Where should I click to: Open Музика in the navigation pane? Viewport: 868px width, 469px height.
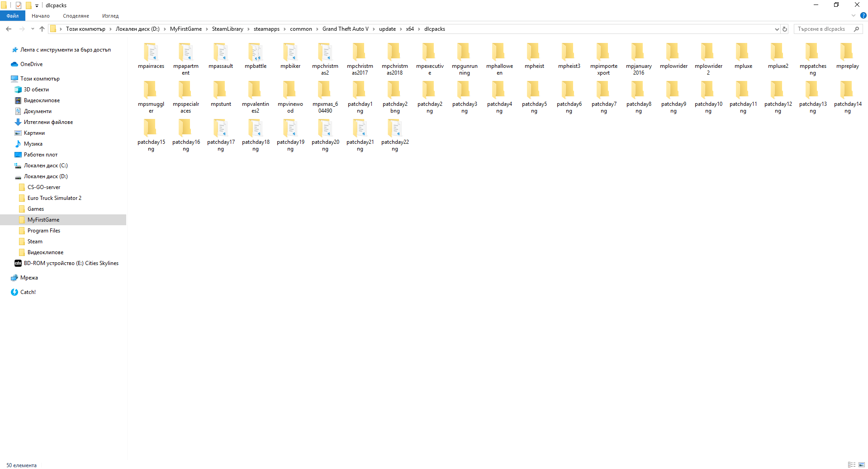[x=33, y=144]
